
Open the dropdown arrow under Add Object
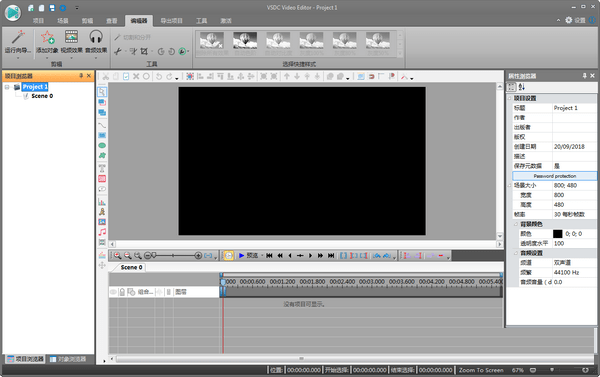click(47, 58)
